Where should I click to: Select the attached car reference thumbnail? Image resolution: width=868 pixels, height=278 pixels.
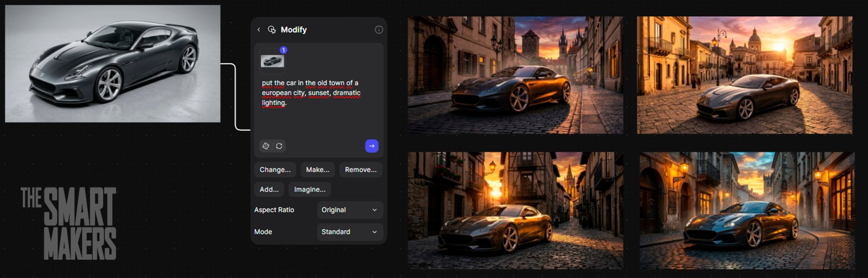click(x=272, y=61)
